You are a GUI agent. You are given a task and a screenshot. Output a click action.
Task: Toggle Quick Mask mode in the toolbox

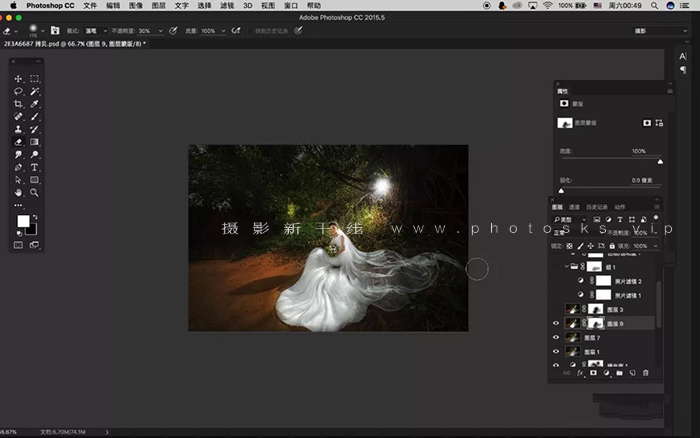pos(18,245)
